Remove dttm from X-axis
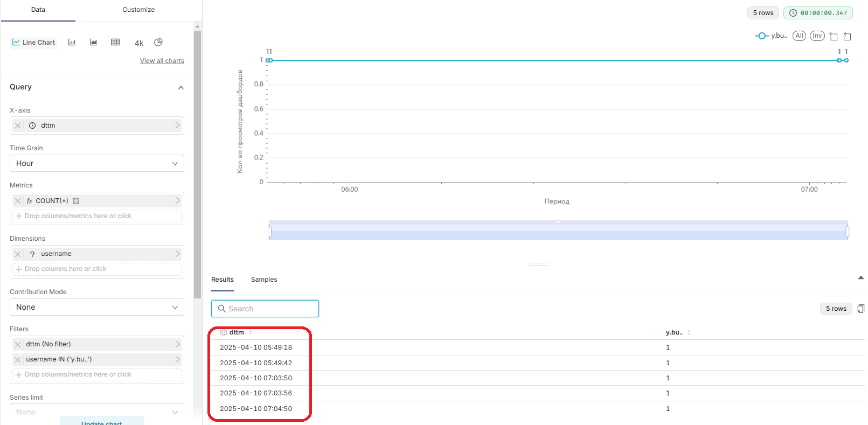Image resolution: width=868 pixels, height=425 pixels. click(18, 126)
